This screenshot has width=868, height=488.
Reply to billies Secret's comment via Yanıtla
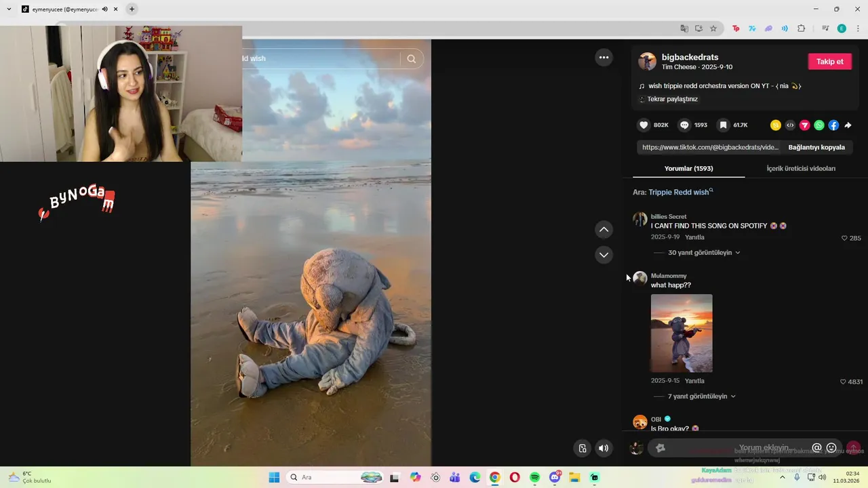[x=694, y=238]
